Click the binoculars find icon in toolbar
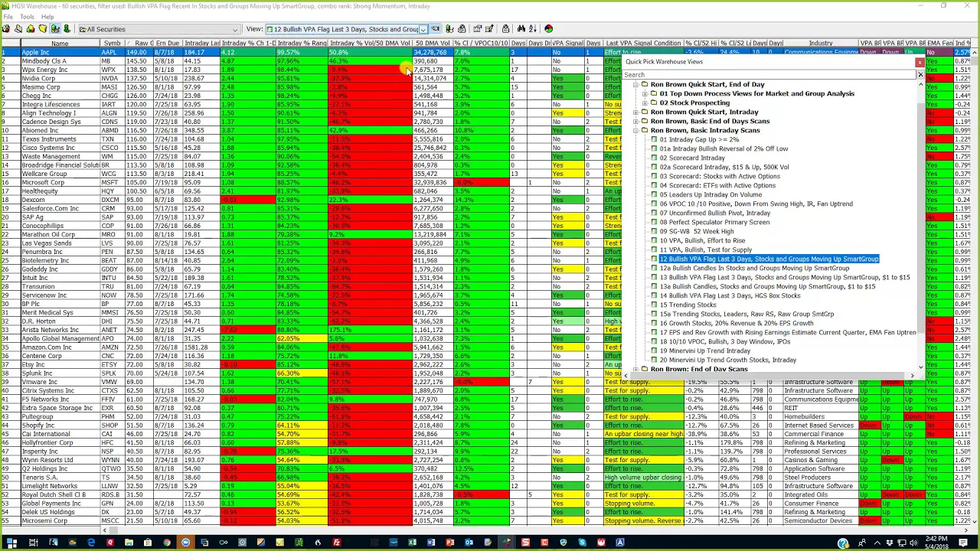Viewport: 980px width, 551px height. [x=521, y=29]
